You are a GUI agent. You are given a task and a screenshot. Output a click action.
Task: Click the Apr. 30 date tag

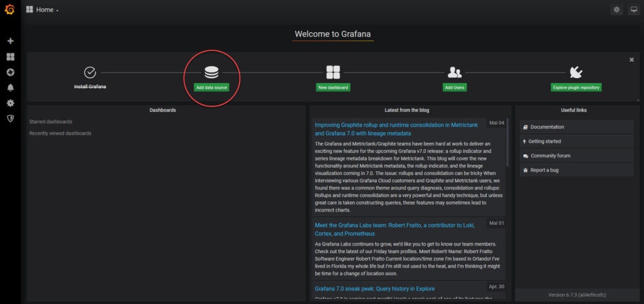pyautogui.click(x=497, y=286)
